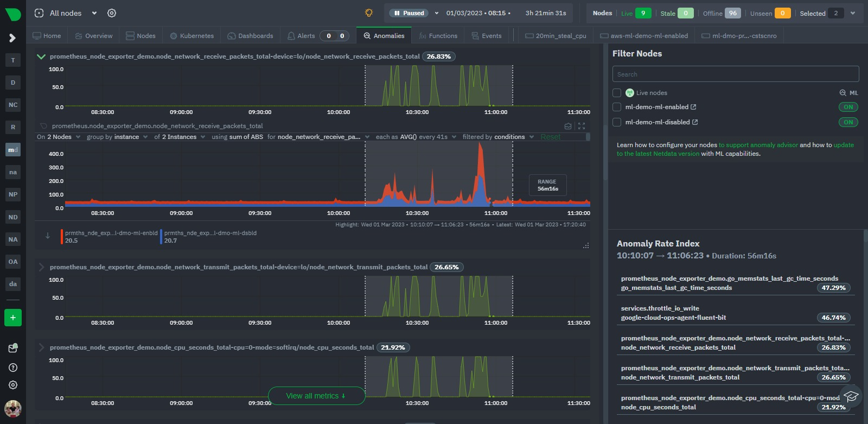Open the AVG() every 41s dropdown

(416, 137)
